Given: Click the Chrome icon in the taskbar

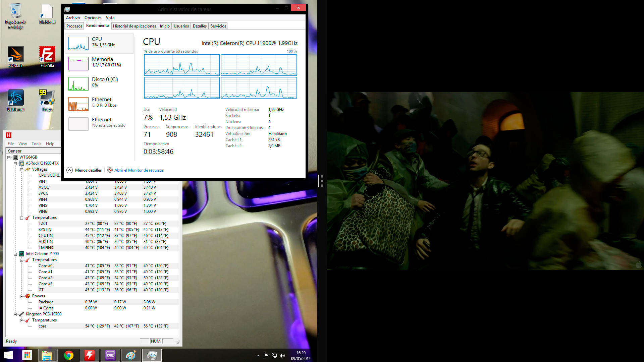Looking at the screenshot, I should tap(69, 355).
